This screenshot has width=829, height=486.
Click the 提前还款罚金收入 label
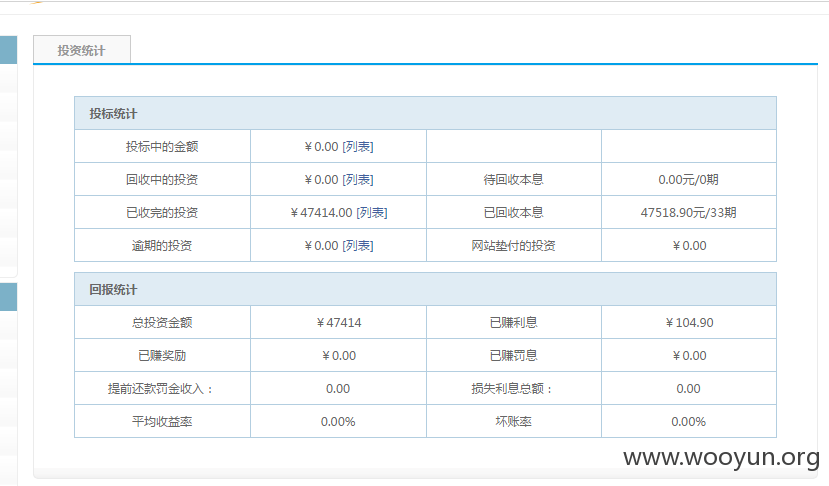(x=161, y=389)
